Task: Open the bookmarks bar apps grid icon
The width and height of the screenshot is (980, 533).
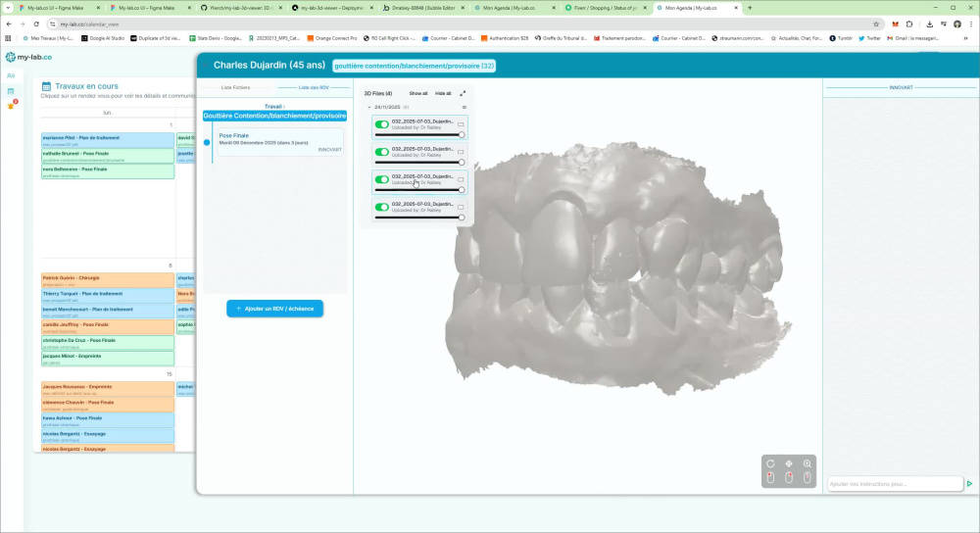Action: point(8,38)
